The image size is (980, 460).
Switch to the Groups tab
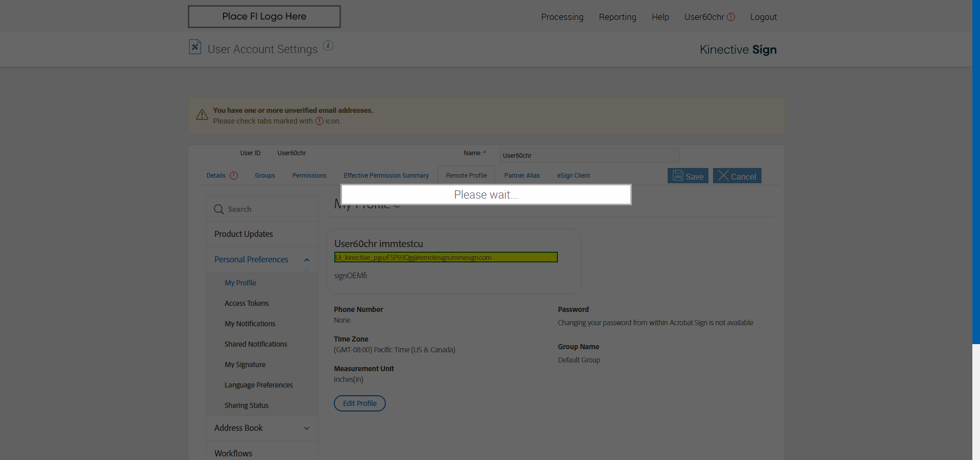tap(265, 176)
